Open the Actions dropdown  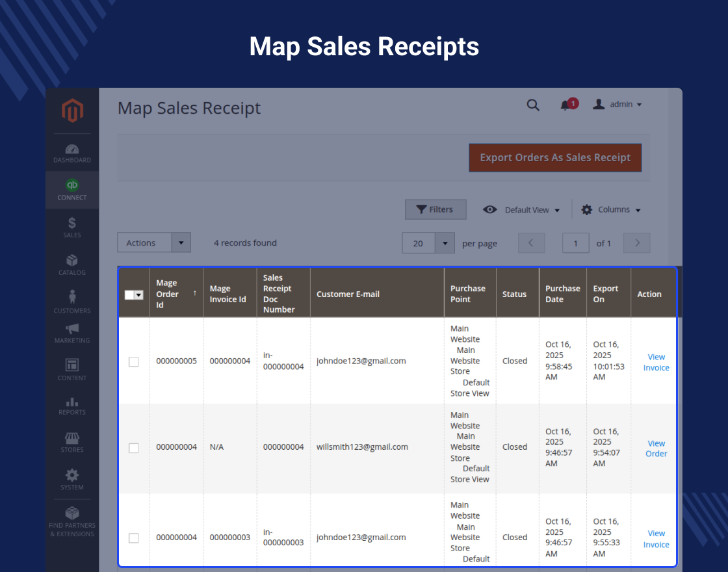point(154,243)
